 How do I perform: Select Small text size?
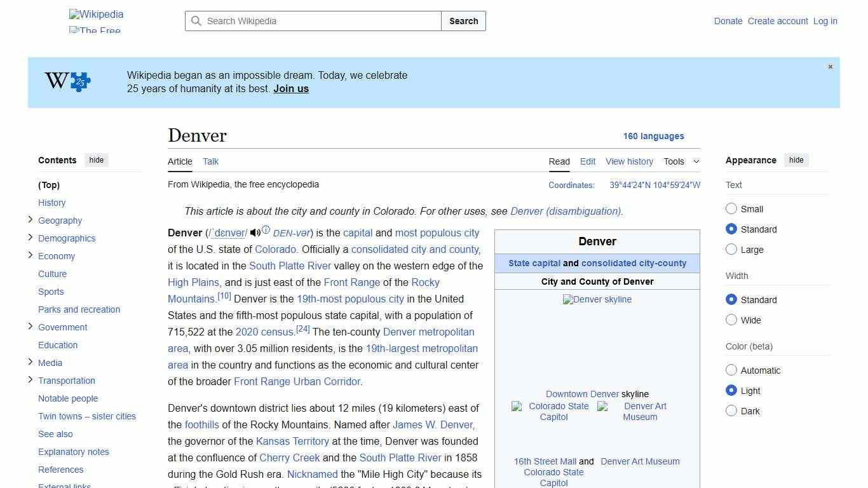tap(731, 208)
